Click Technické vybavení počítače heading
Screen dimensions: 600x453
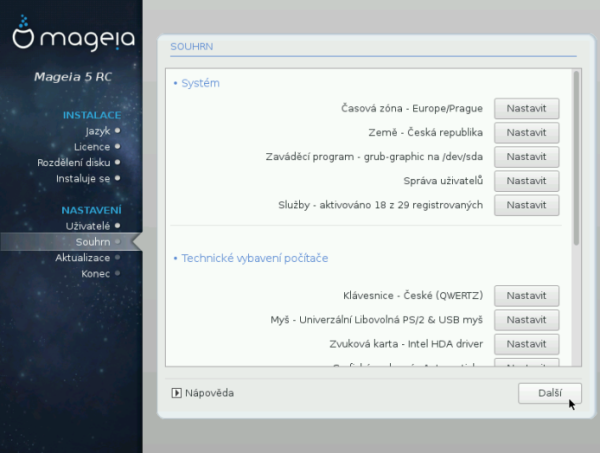pyautogui.click(x=254, y=258)
